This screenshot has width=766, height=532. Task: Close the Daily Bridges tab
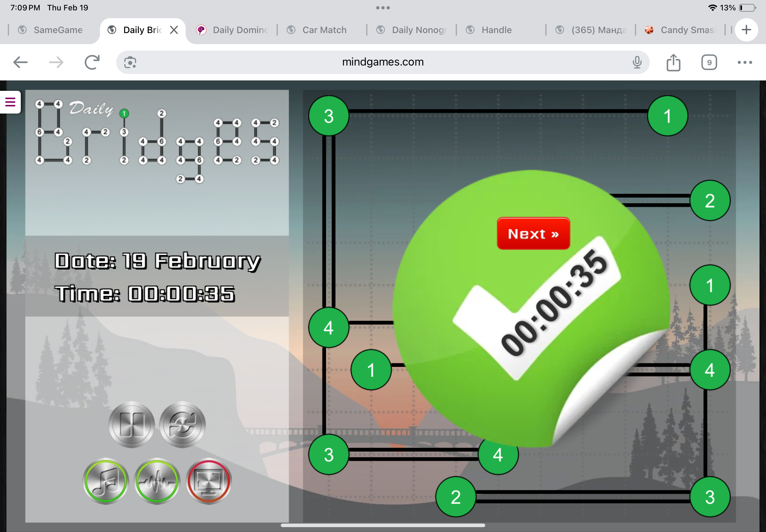[x=174, y=30]
